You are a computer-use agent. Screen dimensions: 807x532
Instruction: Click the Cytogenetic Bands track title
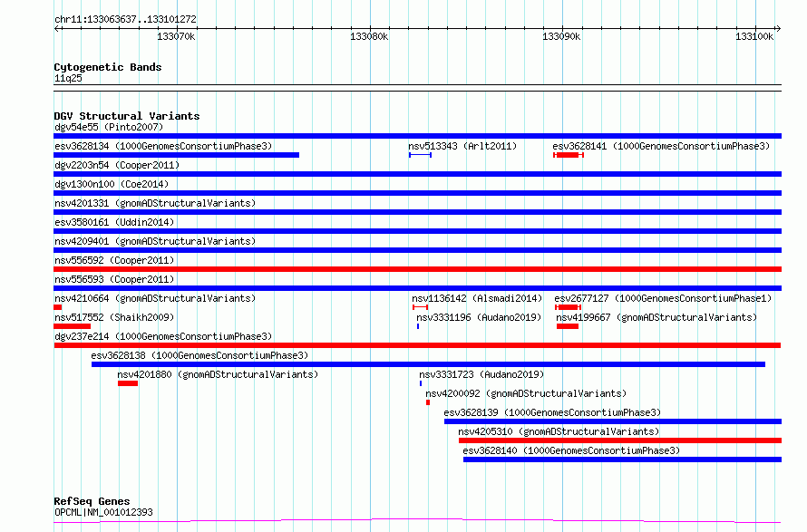(108, 67)
